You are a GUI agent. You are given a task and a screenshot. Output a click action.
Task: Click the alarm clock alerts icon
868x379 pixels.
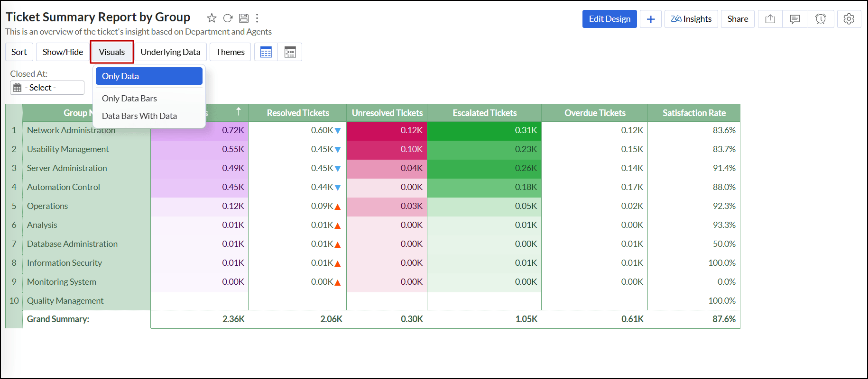821,19
